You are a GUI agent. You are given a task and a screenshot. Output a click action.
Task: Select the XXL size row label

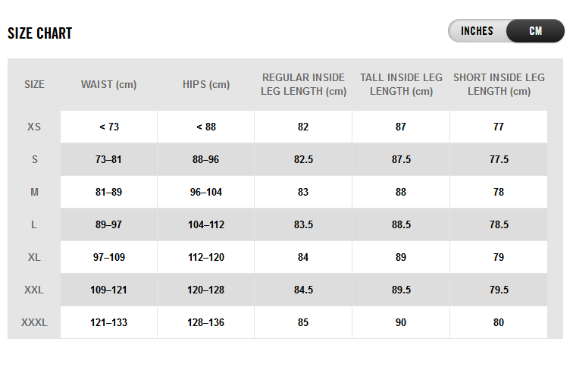click(x=34, y=290)
